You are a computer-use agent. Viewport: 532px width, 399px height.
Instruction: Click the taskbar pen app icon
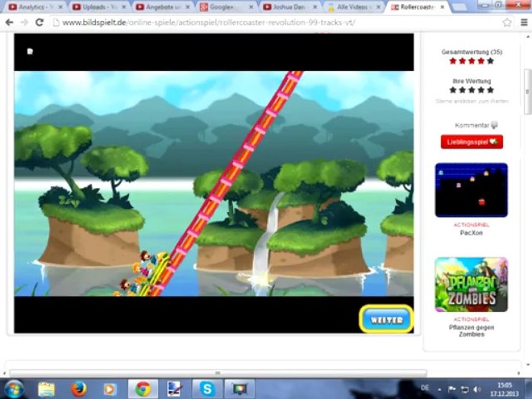pyautogui.click(x=175, y=389)
